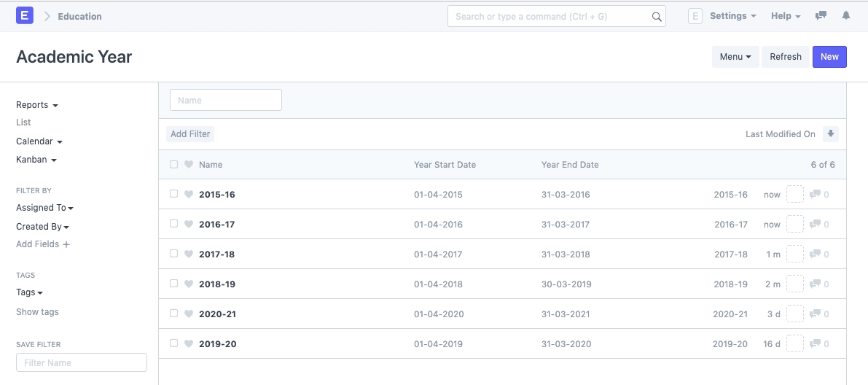Click the plus icon beside Add Fields
This screenshot has height=385, width=868.
click(66, 245)
